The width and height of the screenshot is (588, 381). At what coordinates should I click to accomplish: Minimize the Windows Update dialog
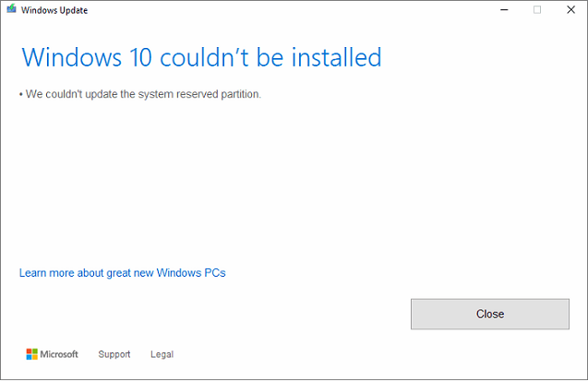point(504,10)
